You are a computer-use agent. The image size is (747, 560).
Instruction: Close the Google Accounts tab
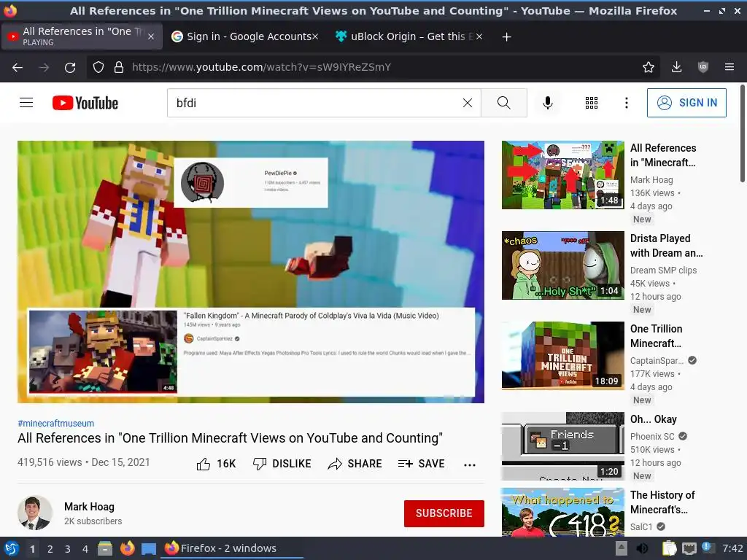pyautogui.click(x=315, y=36)
